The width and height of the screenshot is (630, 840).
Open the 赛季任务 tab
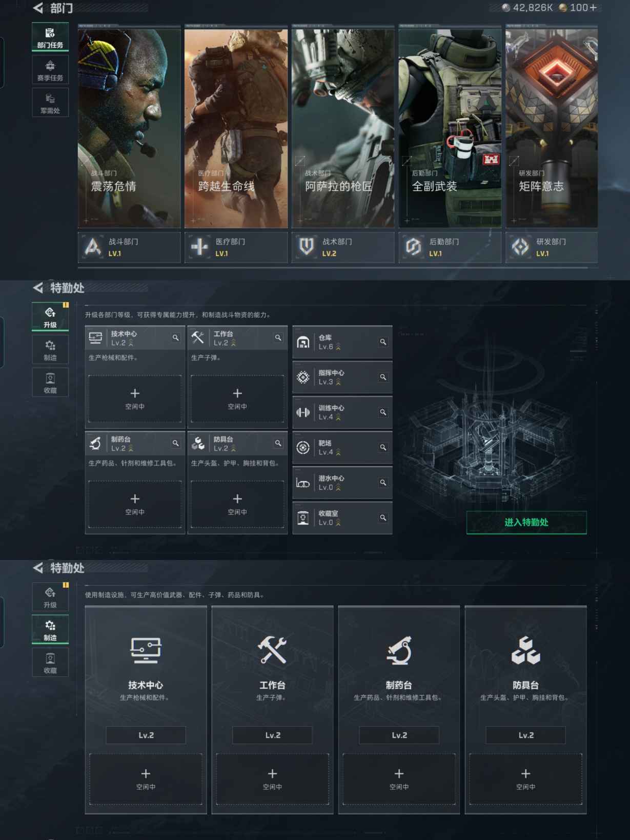point(50,70)
